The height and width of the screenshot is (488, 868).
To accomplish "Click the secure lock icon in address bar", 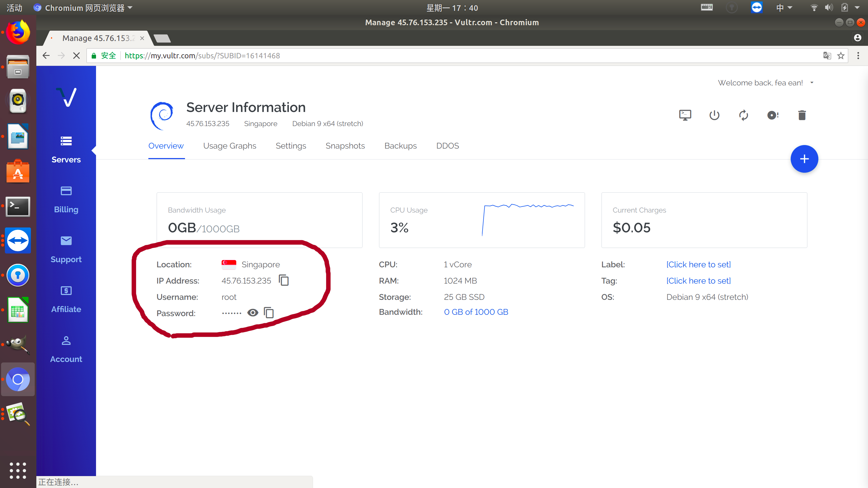I will pos(94,56).
